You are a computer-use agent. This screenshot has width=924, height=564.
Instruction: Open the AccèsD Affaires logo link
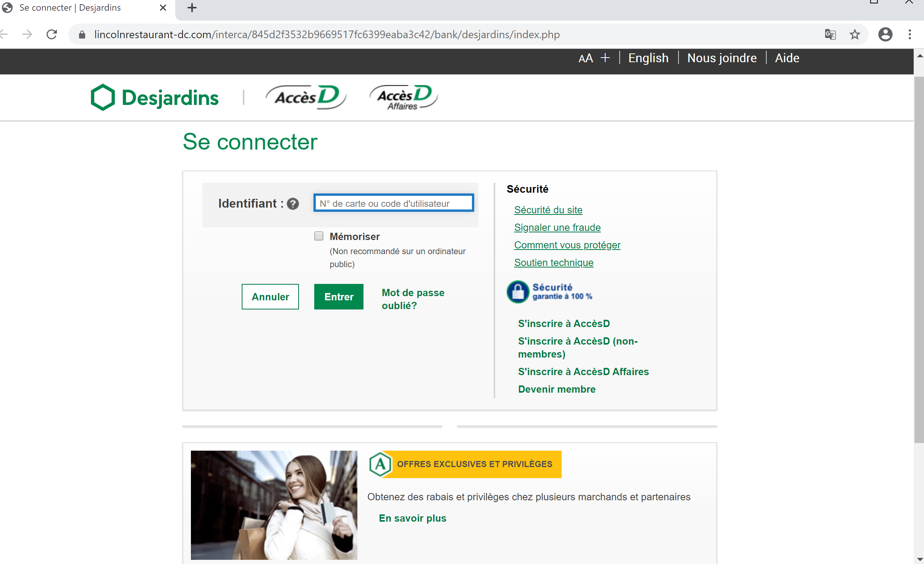pos(404,97)
